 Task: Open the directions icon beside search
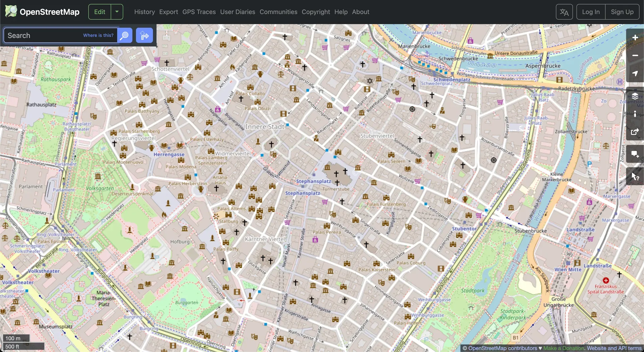click(144, 35)
